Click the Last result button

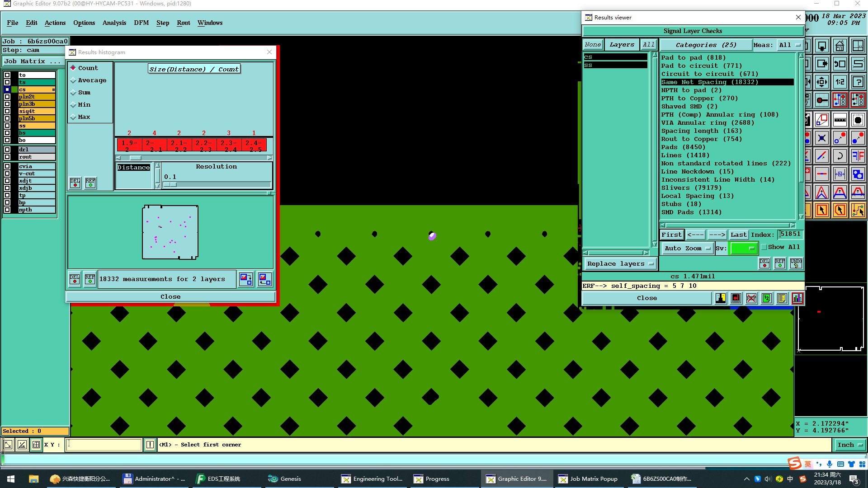pos(738,235)
